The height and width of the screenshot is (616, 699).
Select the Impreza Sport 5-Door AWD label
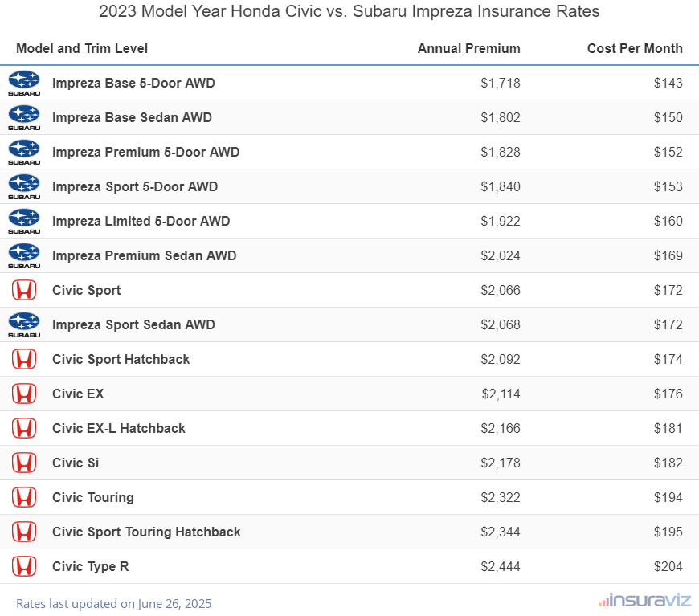(x=135, y=187)
